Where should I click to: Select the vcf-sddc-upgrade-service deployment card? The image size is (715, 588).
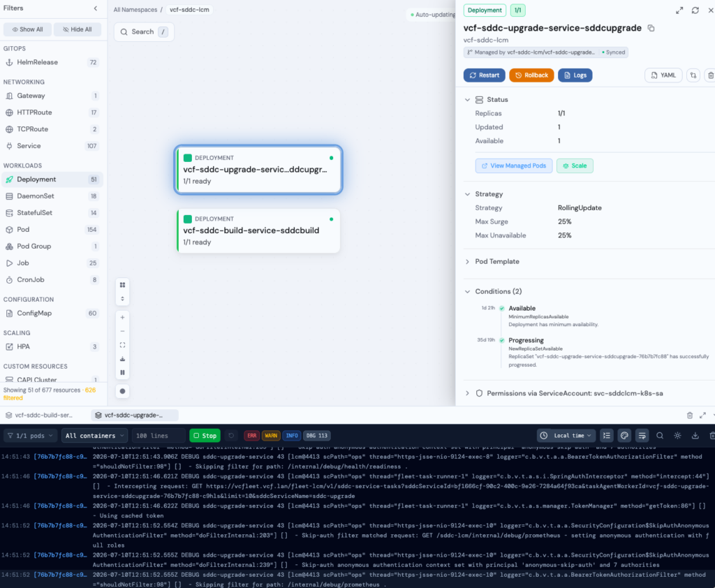(x=258, y=170)
